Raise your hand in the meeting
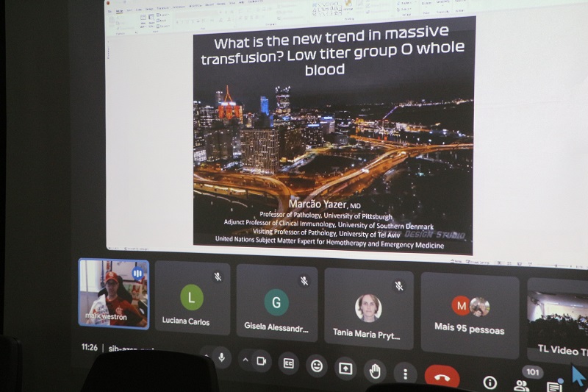 [x=375, y=370]
